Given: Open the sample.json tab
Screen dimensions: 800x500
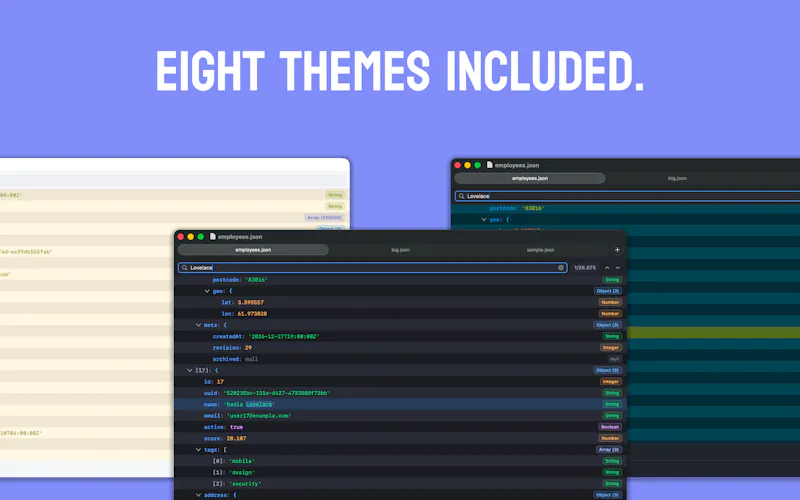Looking at the screenshot, I should pyautogui.click(x=540, y=250).
